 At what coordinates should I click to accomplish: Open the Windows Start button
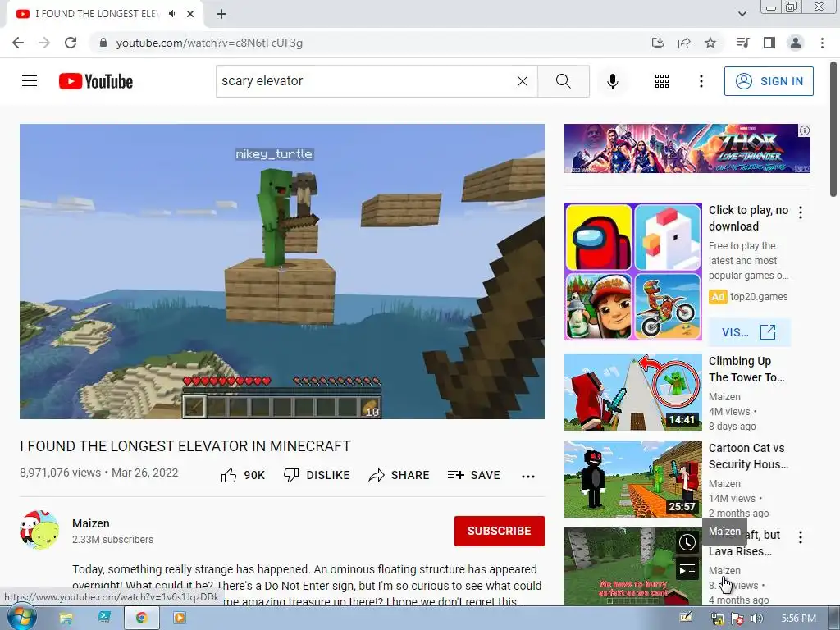(x=22, y=619)
